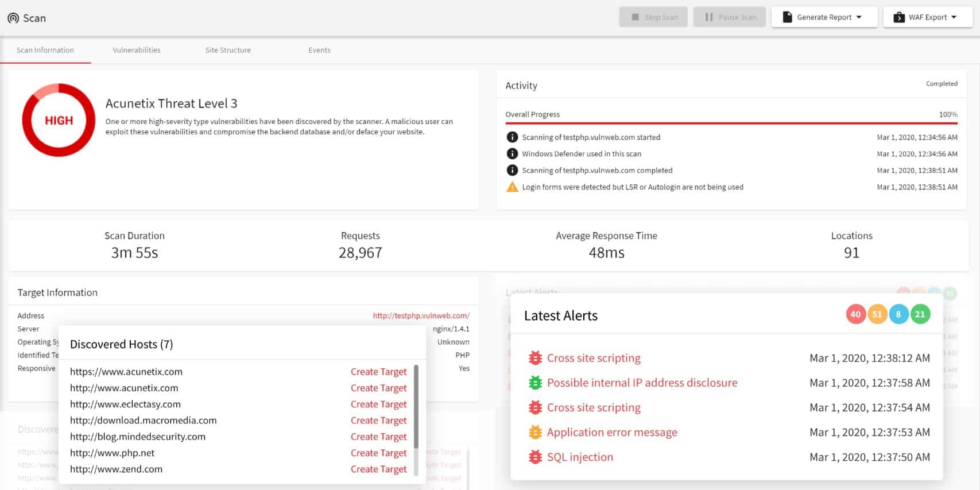This screenshot has width=980, height=490.
Task: Select host text http://www.eclectasy.com
Action: pyautogui.click(x=125, y=404)
